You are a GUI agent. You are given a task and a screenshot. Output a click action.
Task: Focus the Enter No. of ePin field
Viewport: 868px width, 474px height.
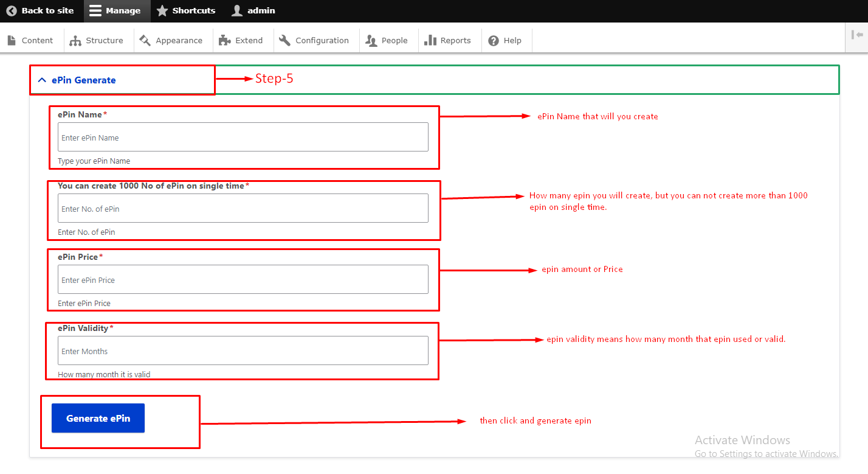pos(243,209)
